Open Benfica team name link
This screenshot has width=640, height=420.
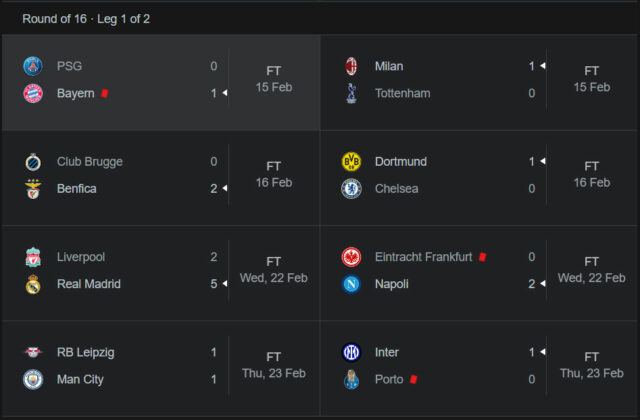tap(76, 189)
